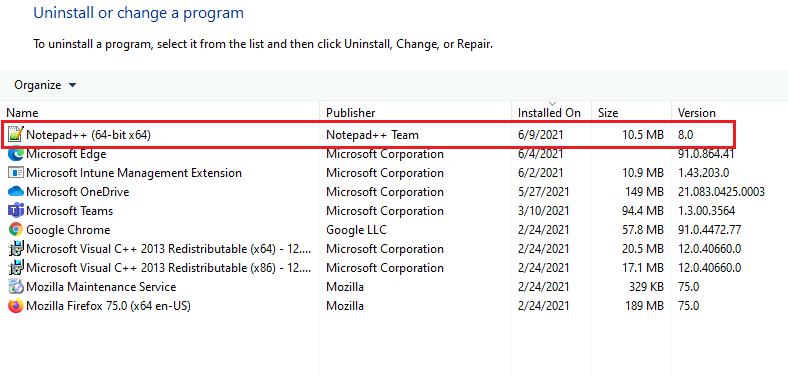
Task: Click the 6/2/2021 install date
Action: coord(542,173)
